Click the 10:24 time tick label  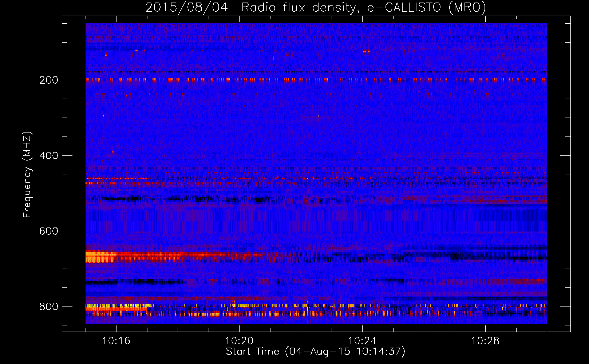(x=362, y=341)
